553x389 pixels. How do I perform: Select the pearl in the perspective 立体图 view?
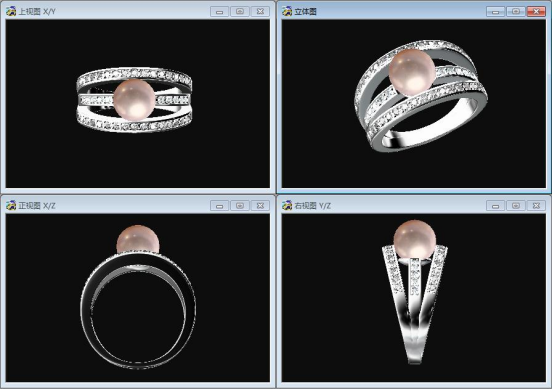click(412, 73)
